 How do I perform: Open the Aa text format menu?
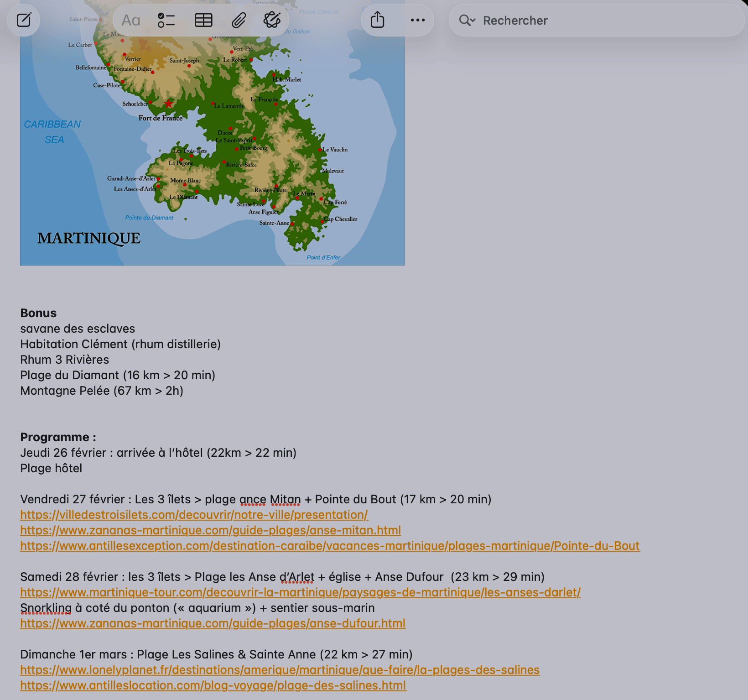(131, 20)
